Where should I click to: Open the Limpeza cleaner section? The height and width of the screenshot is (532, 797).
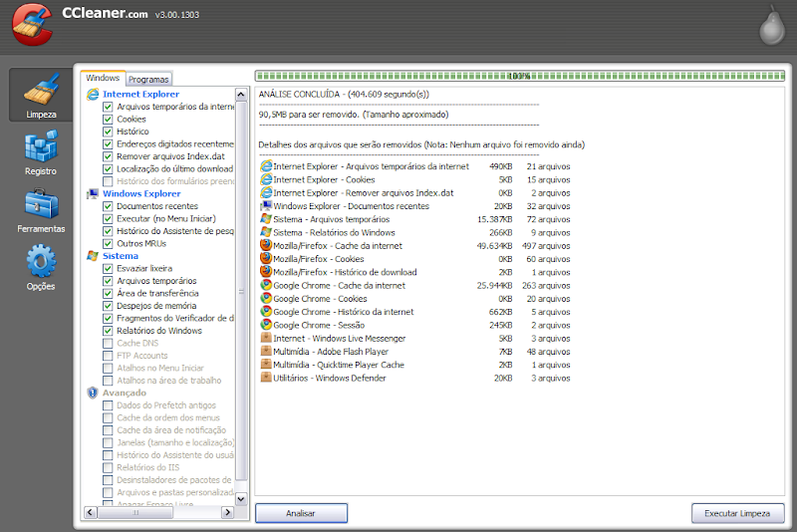click(41, 95)
